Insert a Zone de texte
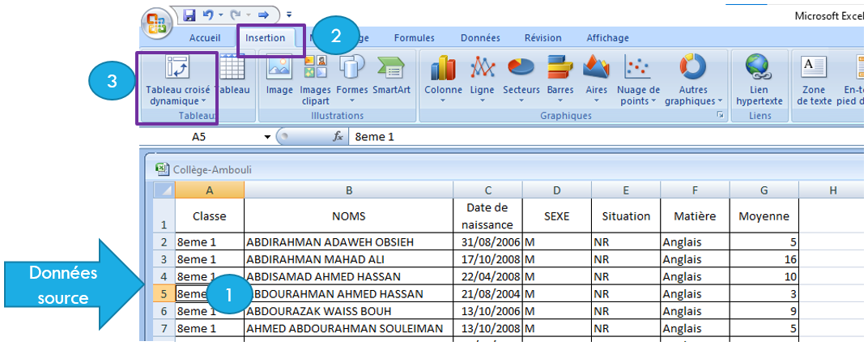The image size is (868, 350). [815, 80]
